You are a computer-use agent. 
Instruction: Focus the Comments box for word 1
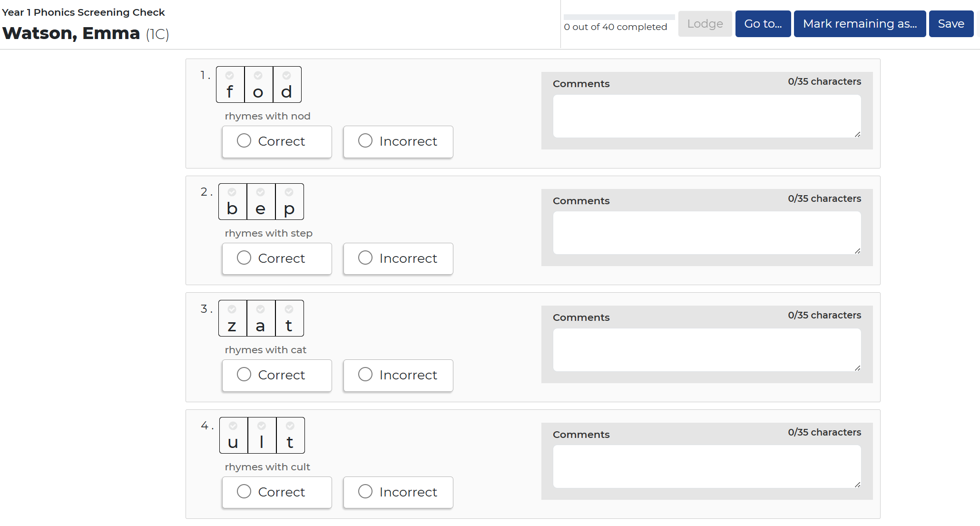707,116
